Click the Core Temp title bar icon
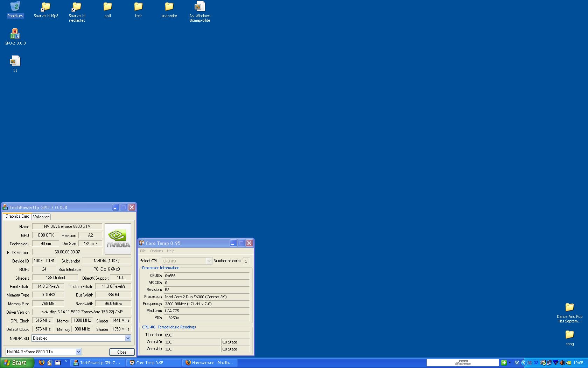Image resolution: width=588 pixels, height=368 pixels. (x=142, y=243)
